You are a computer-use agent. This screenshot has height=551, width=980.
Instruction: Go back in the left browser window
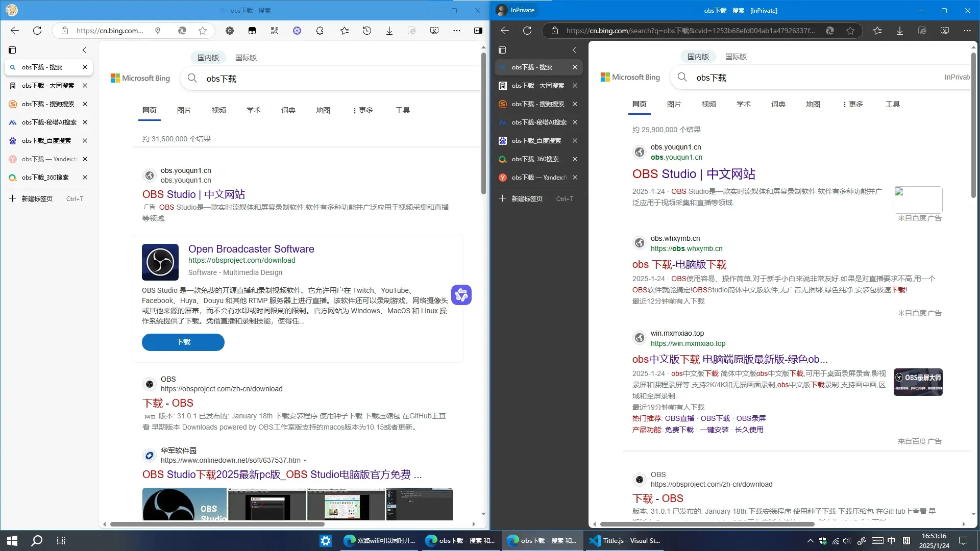click(14, 31)
